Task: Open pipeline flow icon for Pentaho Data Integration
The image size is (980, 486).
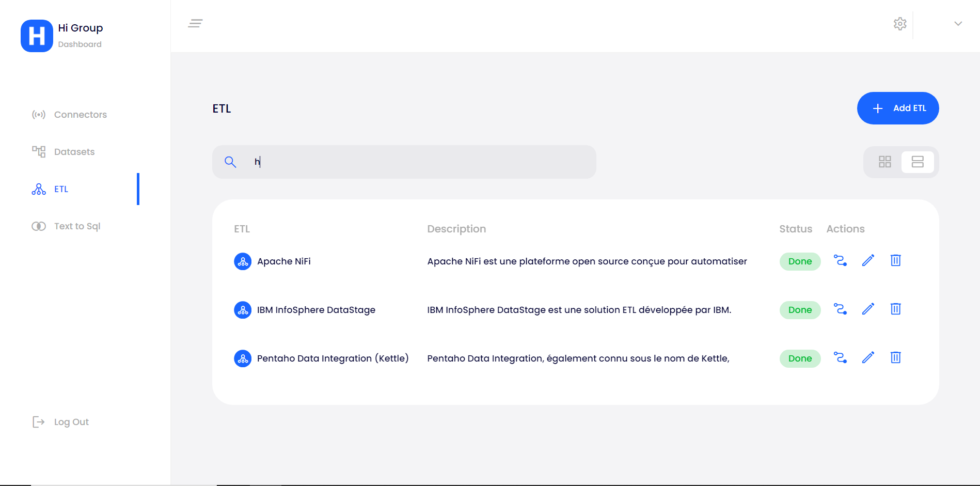Action: click(x=840, y=357)
